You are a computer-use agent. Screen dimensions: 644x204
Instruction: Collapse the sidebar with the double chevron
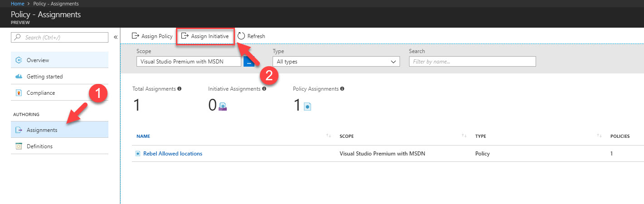(115, 37)
